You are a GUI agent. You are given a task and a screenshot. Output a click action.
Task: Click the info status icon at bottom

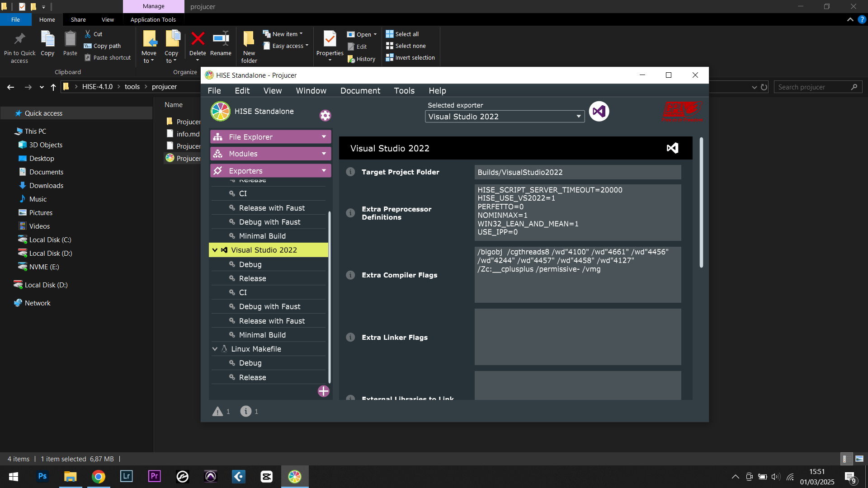pyautogui.click(x=246, y=411)
